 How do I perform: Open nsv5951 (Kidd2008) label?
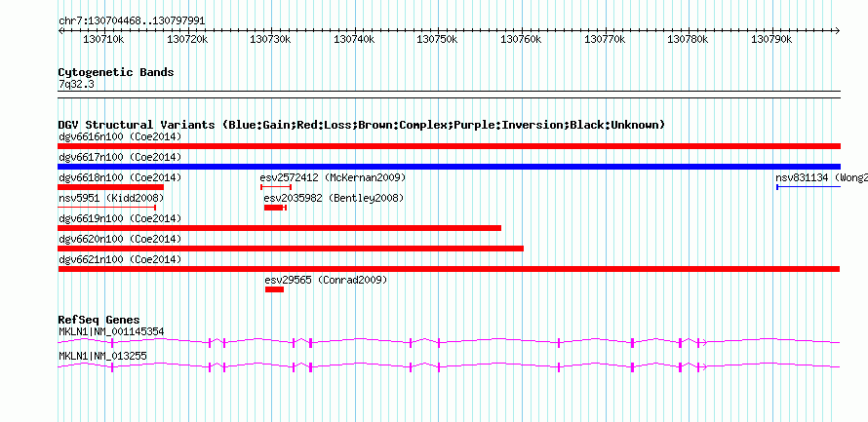(111, 198)
